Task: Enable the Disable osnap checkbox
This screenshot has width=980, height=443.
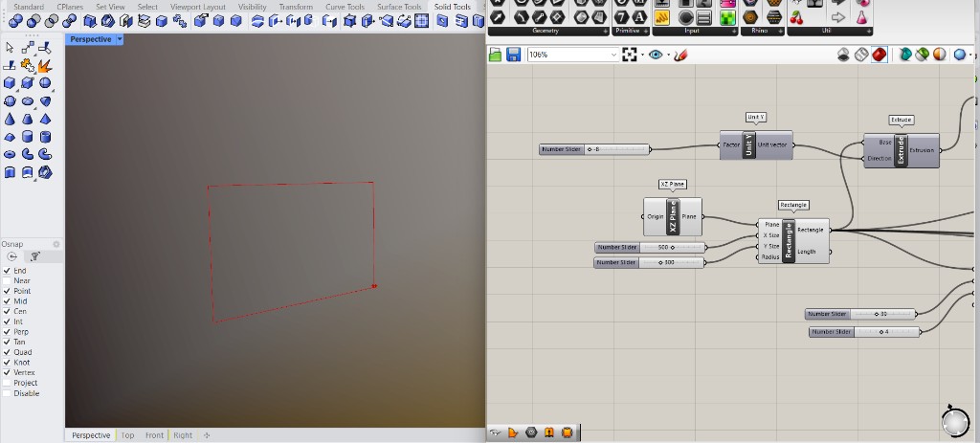Action: (x=7, y=393)
